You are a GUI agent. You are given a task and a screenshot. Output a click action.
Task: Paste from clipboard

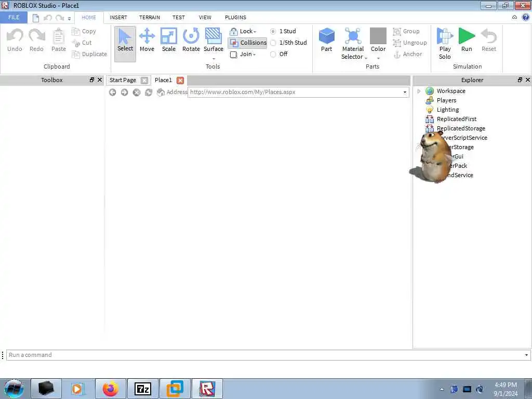pos(58,40)
